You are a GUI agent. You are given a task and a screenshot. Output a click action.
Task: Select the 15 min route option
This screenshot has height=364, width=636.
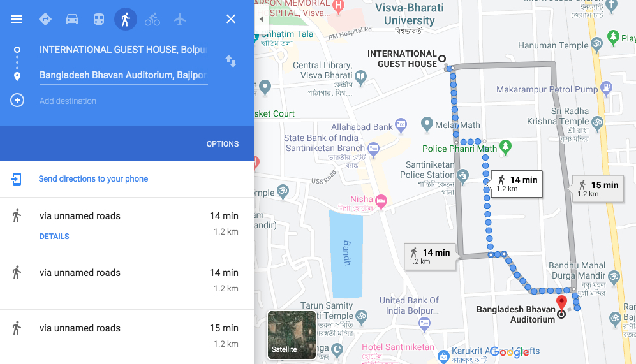pyautogui.click(x=127, y=336)
